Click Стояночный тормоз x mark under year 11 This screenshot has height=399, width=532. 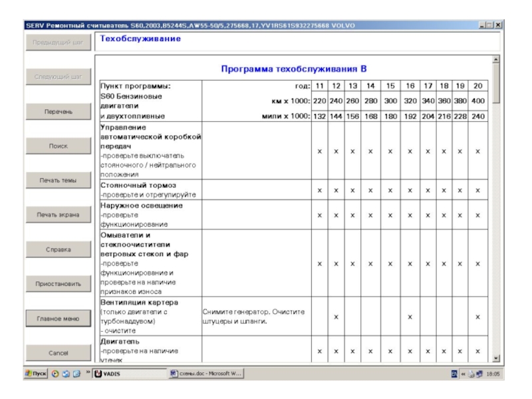point(320,190)
